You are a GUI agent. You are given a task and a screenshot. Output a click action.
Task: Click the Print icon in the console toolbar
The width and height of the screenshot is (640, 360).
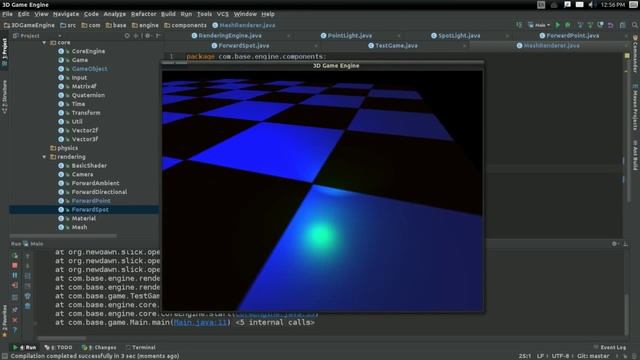27,296
